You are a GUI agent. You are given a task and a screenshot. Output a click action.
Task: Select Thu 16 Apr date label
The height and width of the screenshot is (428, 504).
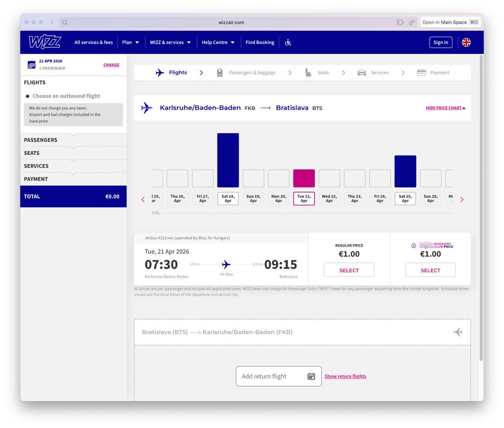[x=177, y=199]
